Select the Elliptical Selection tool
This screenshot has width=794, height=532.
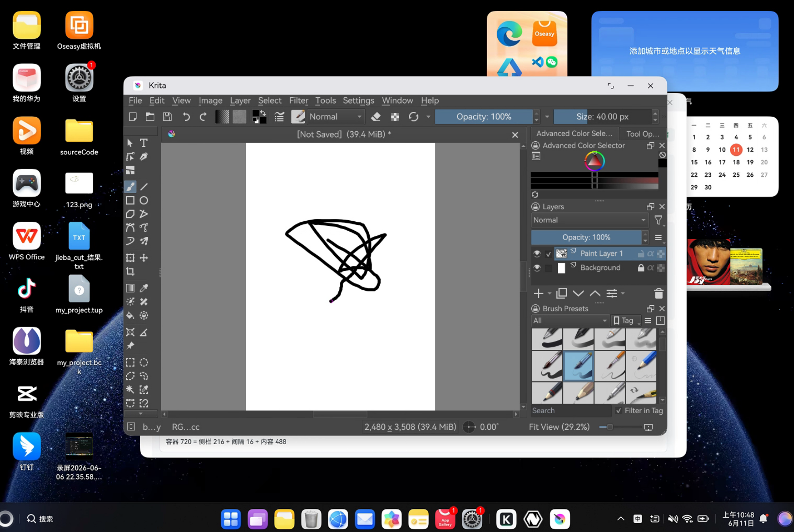point(144,362)
